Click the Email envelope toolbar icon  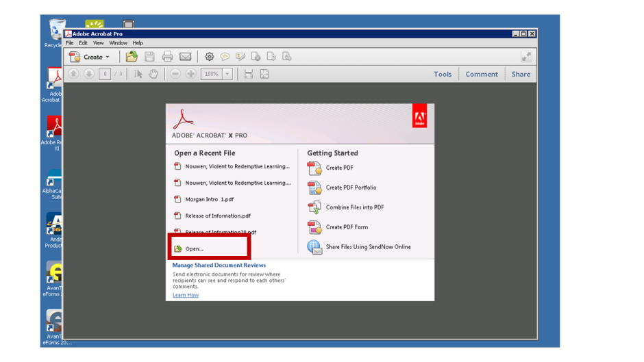coord(185,57)
